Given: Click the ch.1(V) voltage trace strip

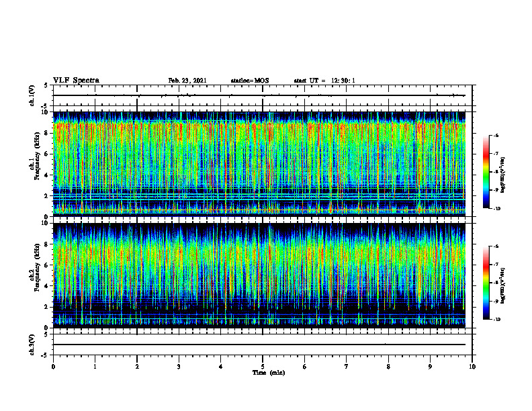Looking at the screenshot, I should pyautogui.click(x=263, y=95).
